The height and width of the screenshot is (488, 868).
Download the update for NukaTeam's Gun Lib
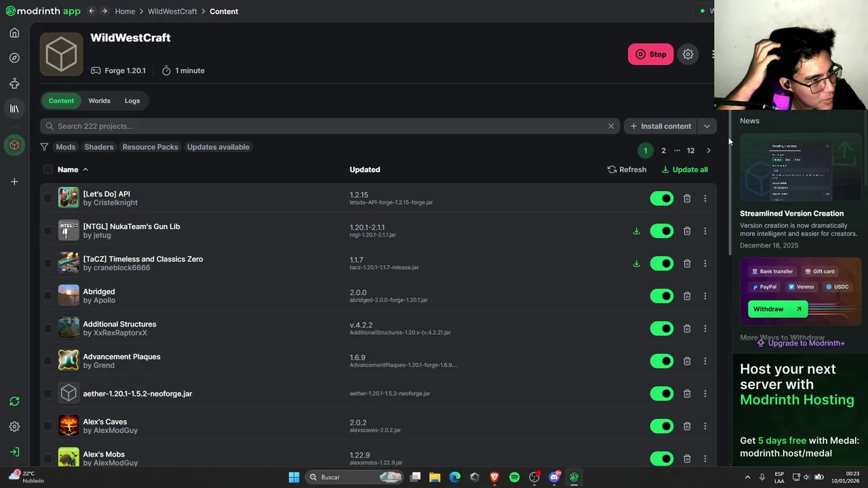click(x=636, y=231)
